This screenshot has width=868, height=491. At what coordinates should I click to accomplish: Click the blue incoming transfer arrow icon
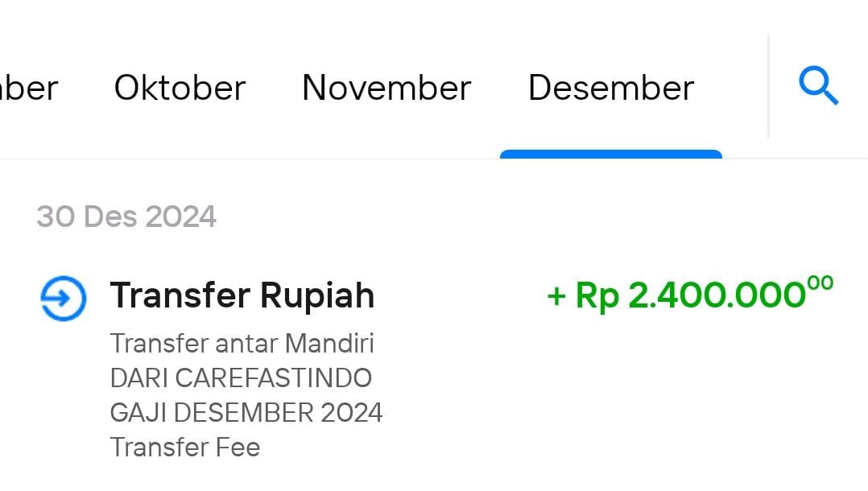64,299
